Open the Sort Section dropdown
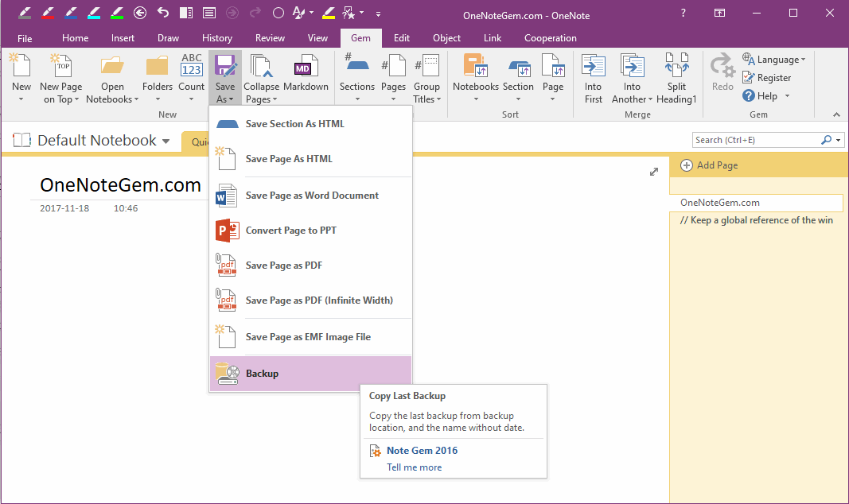Screen dimensions: 849x504 [518, 77]
